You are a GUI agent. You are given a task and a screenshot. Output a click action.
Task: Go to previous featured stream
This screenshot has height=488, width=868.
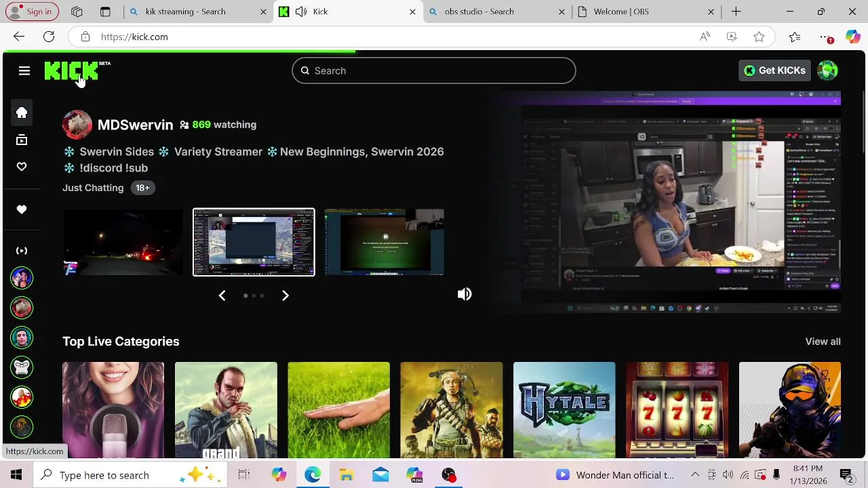coord(222,296)
